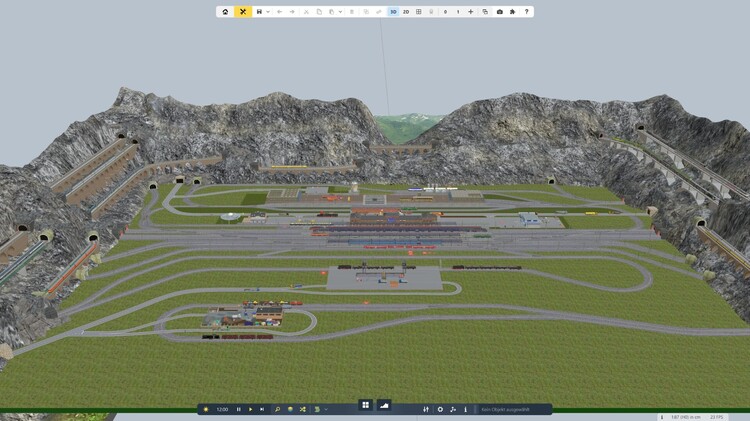
Task: Save the layout with the disk icon
Action: [x=259, y=11]
